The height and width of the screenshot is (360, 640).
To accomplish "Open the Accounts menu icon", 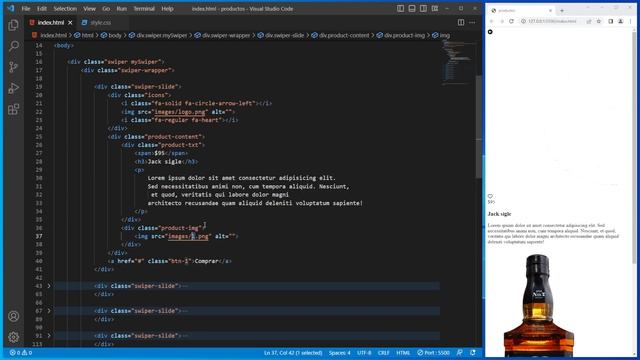I will coord(13,316).
